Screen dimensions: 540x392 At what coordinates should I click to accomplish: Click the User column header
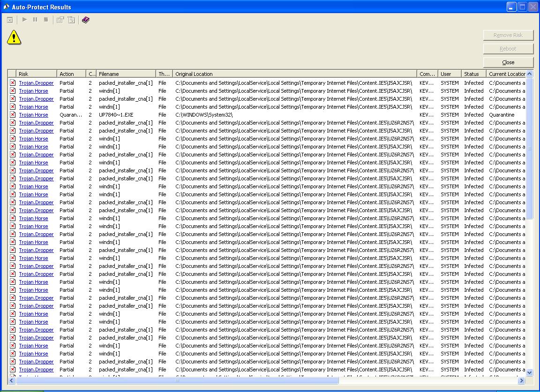[x=449, y=74]
